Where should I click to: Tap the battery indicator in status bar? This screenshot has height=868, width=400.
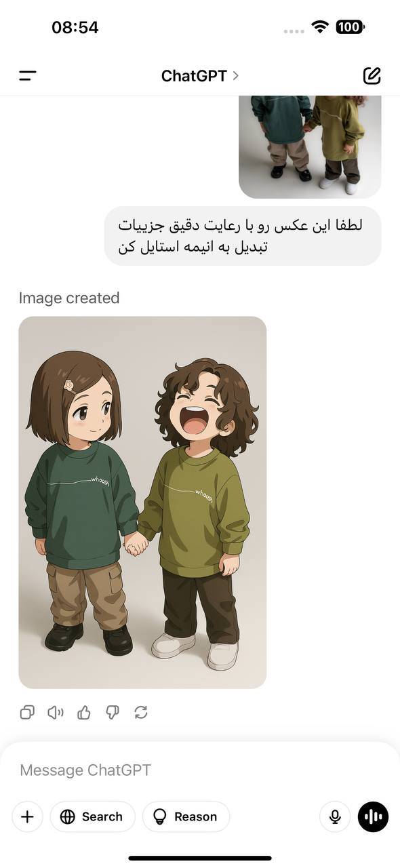coord(350,27)
